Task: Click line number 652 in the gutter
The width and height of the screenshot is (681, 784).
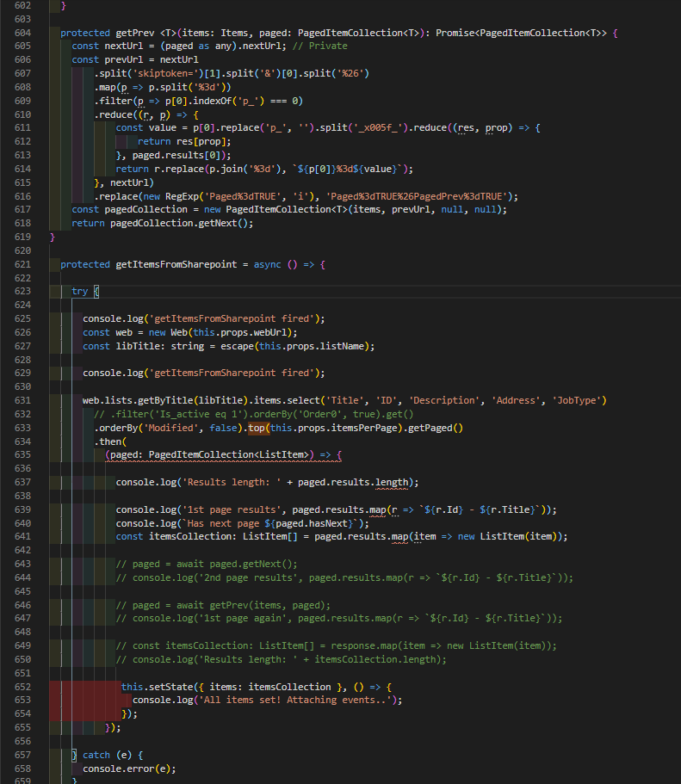Action: (23, 687)
